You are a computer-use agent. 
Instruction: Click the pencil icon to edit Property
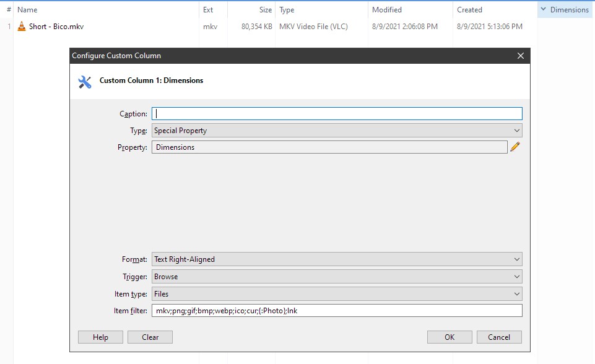tap(515, 147)
